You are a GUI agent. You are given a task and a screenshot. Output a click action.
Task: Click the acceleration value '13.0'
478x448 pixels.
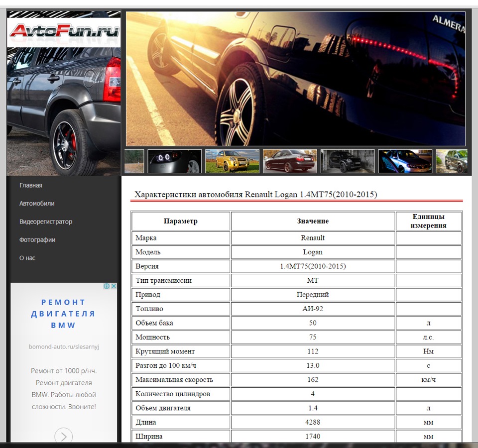(x=313, y=366)
